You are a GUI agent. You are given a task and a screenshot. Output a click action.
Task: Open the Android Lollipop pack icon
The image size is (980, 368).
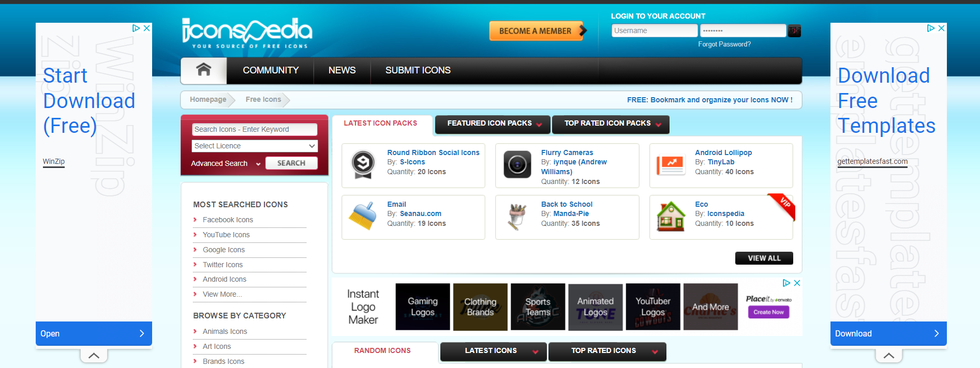[x=671, y=164]
